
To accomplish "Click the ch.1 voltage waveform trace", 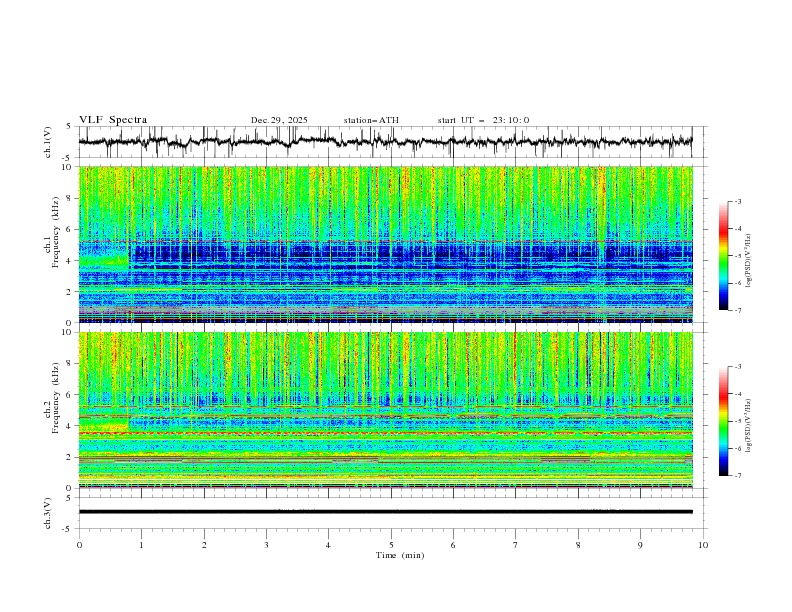I will pyautogui.click(x=385, y=142).
